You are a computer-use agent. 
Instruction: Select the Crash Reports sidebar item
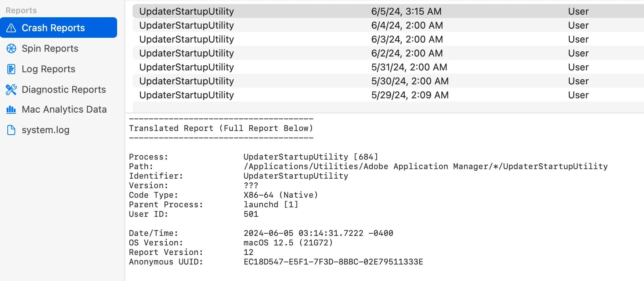pos(53,28)
